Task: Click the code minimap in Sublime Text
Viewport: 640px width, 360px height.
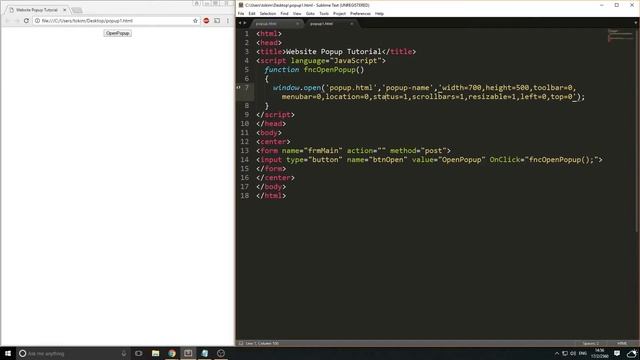Action: [x=620, y=36]
